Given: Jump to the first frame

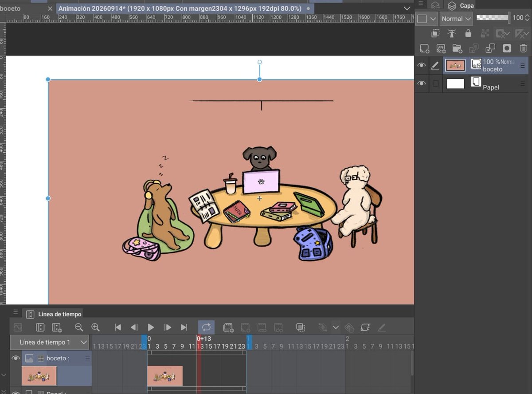Looking at the screenshot, I should click(x=117, y=327).
